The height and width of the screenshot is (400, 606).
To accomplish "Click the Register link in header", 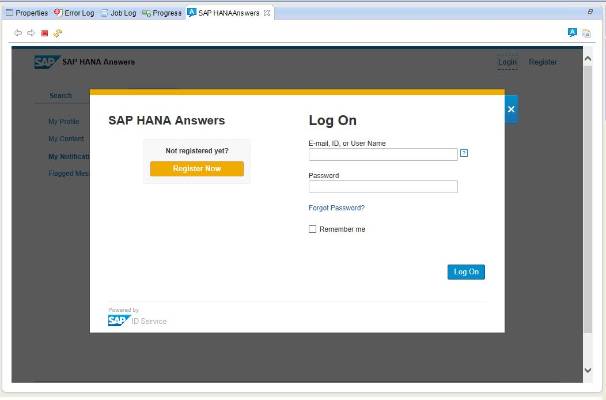I will (543, 62).
